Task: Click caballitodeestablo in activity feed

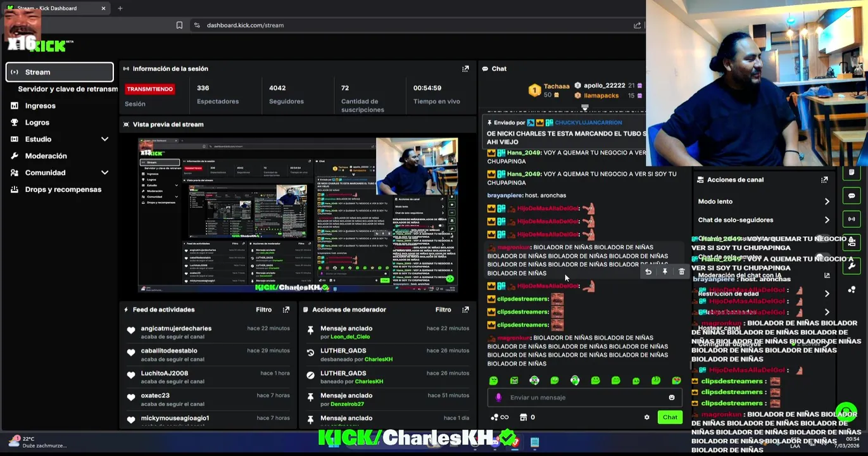Action: [169, 351]
